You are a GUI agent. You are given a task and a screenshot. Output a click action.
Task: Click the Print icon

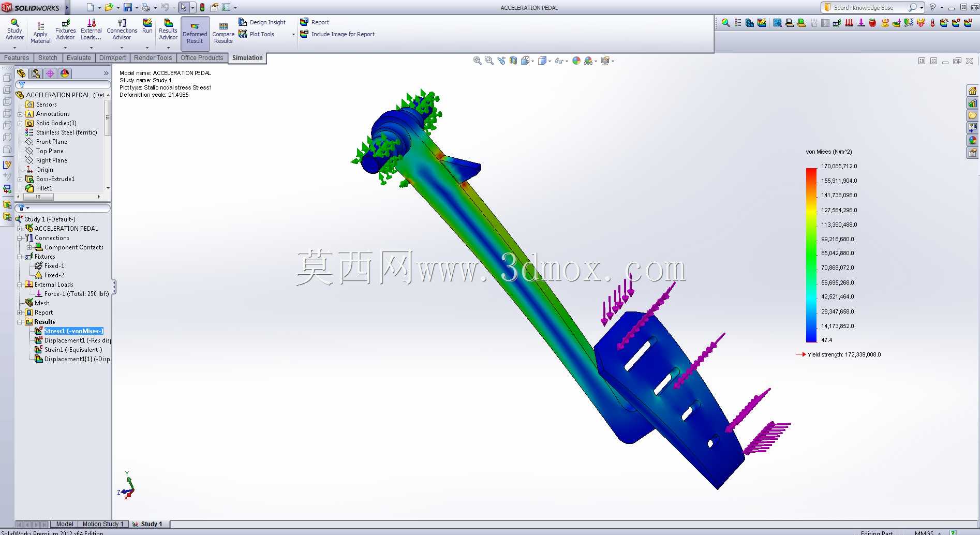146,7
